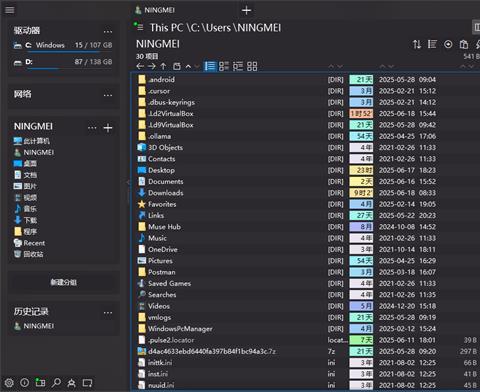Click the list options icon beside sort
Viewport: 480px width, 392px height.
432,44
